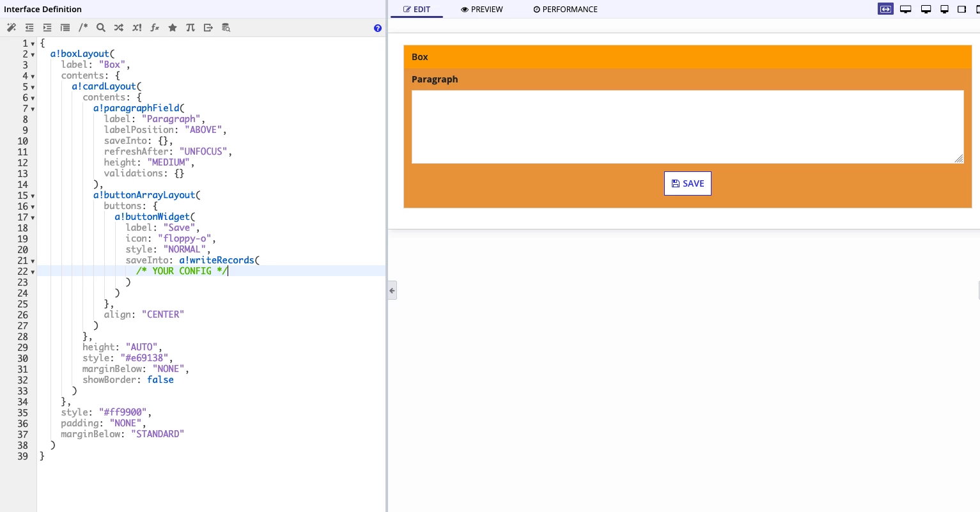This screenshot has width=980, height=512.
Task: Collapse a!writeRecords fold at line 21
Action: click(33, 261)
